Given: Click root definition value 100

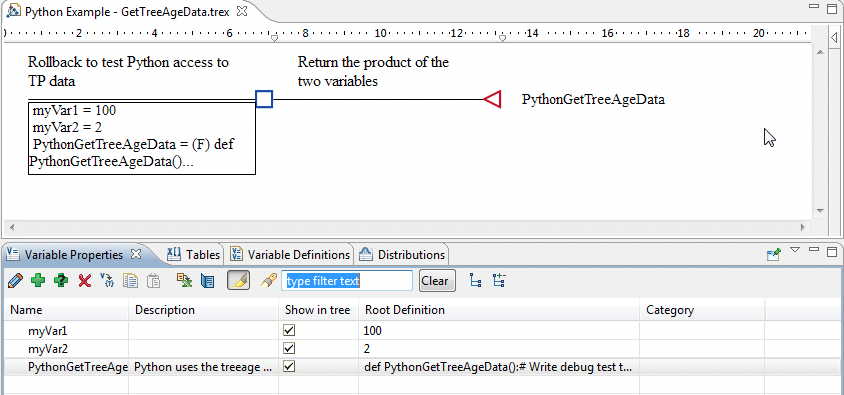Looking at the screenshot, I should tap(373, 330).
